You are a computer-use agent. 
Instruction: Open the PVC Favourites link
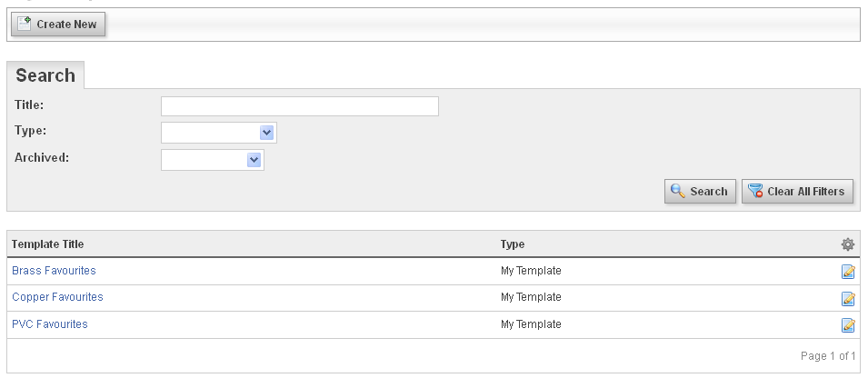point(50,324)
